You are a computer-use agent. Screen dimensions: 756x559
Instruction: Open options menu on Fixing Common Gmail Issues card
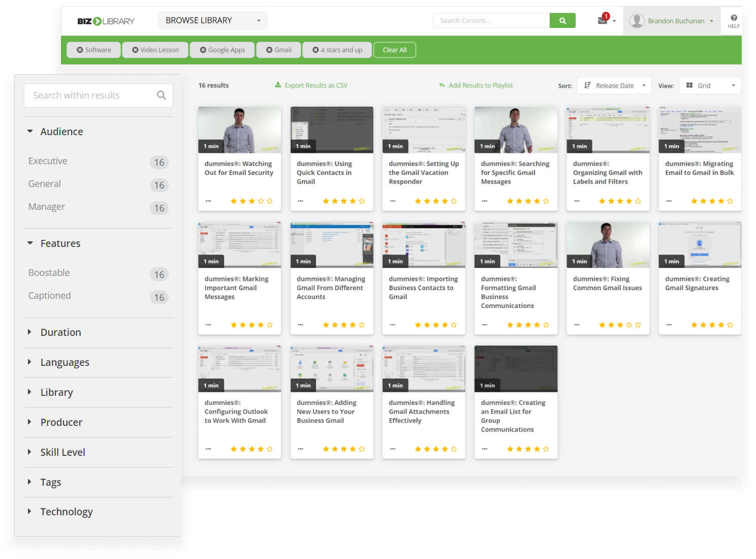pos(577,325)
